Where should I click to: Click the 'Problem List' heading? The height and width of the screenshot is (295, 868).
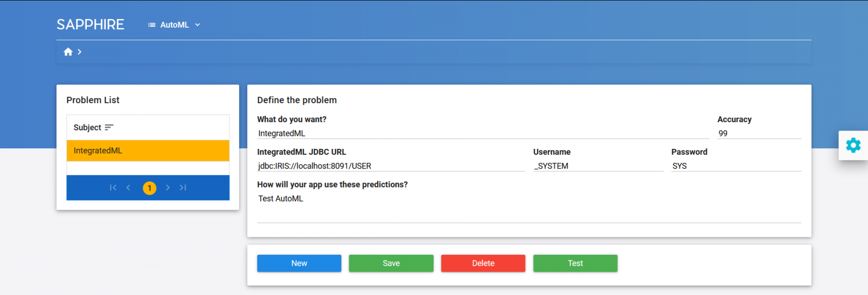[x=93, y=100]
